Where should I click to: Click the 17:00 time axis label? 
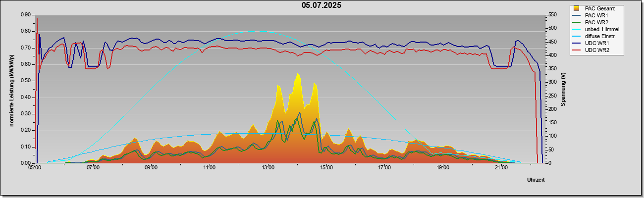click(384, 168)
